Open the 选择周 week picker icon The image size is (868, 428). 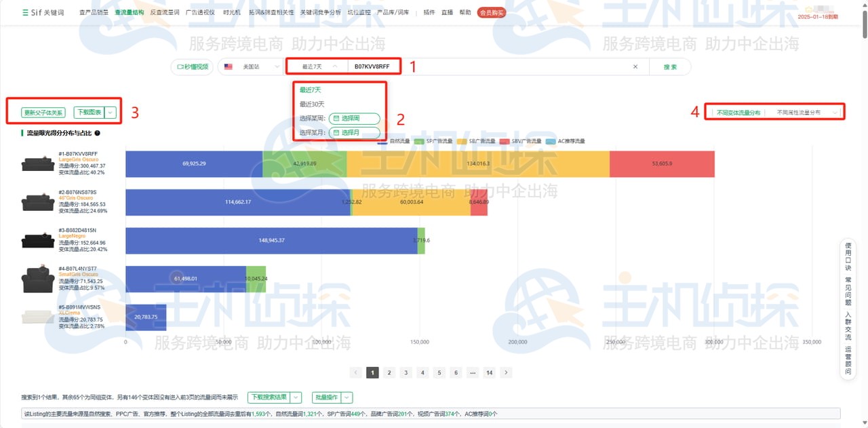click(x=337, y=118)
